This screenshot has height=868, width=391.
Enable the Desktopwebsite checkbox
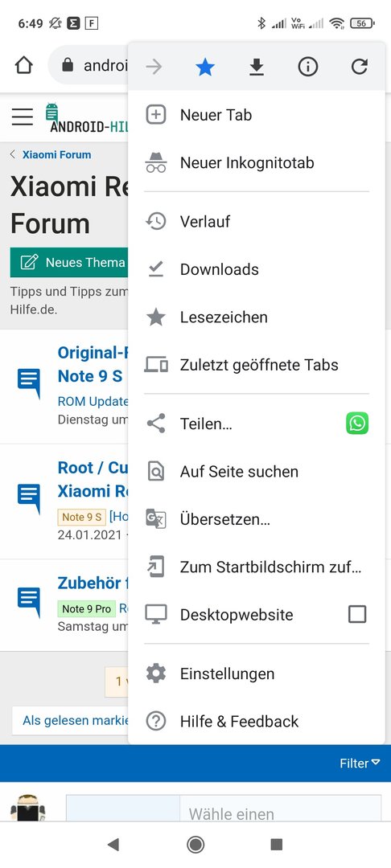click(357, 614)
